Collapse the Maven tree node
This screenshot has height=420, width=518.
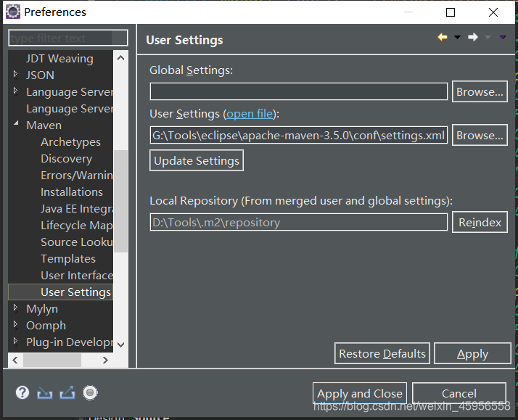pos(16,124)
